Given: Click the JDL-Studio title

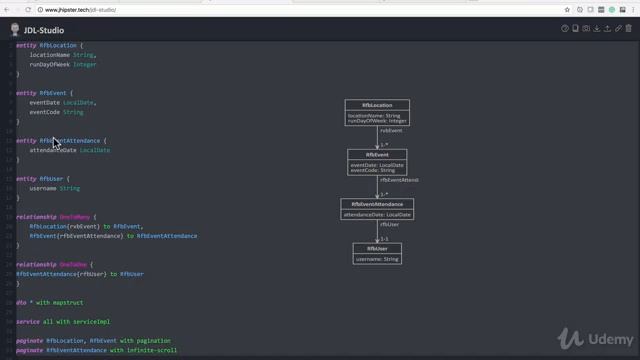Looking at the screenshot, I should (44, 30).
